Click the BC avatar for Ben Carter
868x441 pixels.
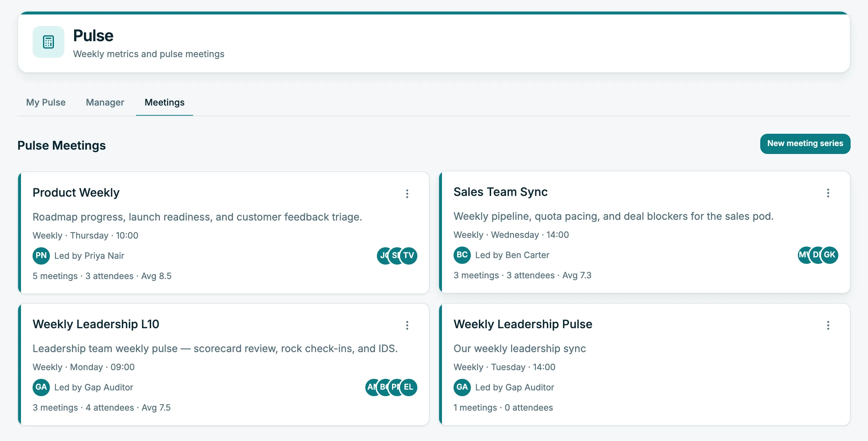[462, 255]
